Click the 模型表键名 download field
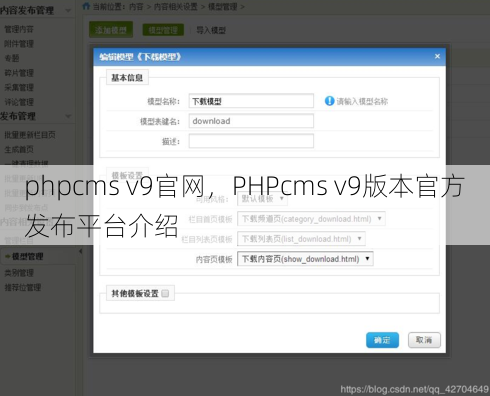This screenshot has height=396, width=490. 251,121
